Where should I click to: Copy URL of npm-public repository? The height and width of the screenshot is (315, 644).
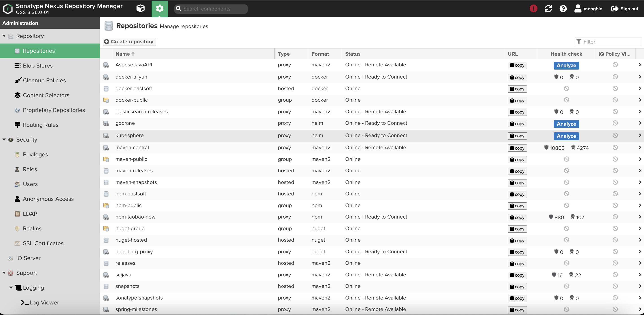pos(517,206)
